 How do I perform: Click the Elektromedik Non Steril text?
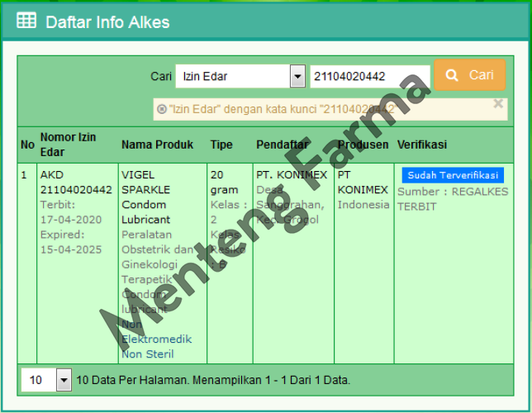156,347
